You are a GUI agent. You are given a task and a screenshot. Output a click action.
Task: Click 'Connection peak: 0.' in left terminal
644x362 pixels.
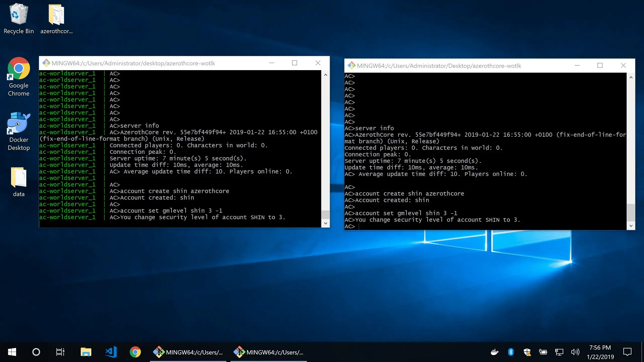(x=143, y=152)
